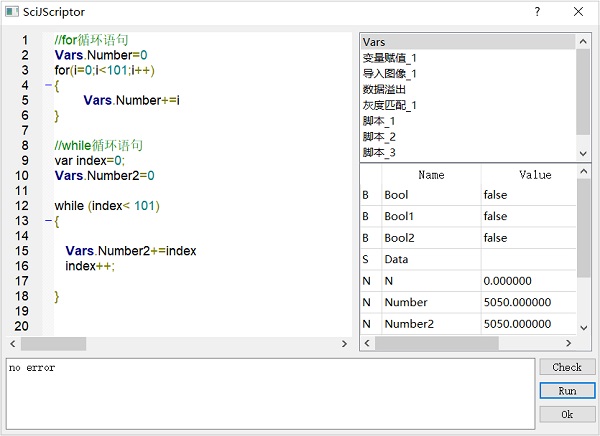Screen dimensions: 600x436
Task: Click code line 'var index=0;'
Action: (90, 160)
